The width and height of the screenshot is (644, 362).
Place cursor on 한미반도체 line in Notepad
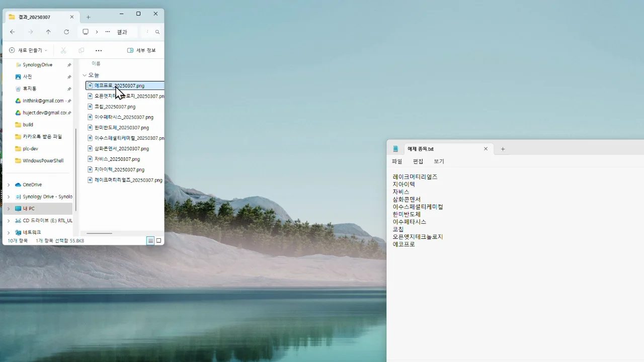pyautogui.click(x=407, y=214)
